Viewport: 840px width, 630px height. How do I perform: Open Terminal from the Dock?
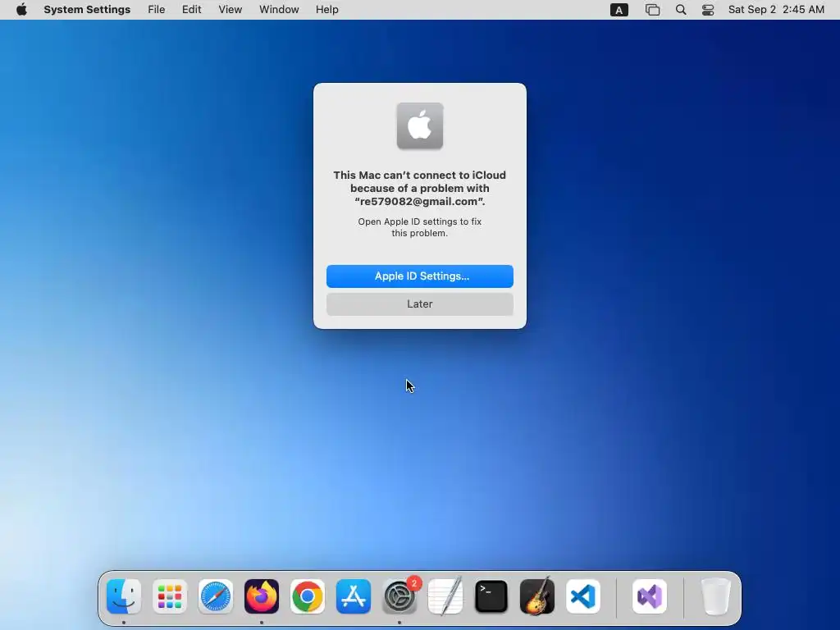(x=491, y=596)
